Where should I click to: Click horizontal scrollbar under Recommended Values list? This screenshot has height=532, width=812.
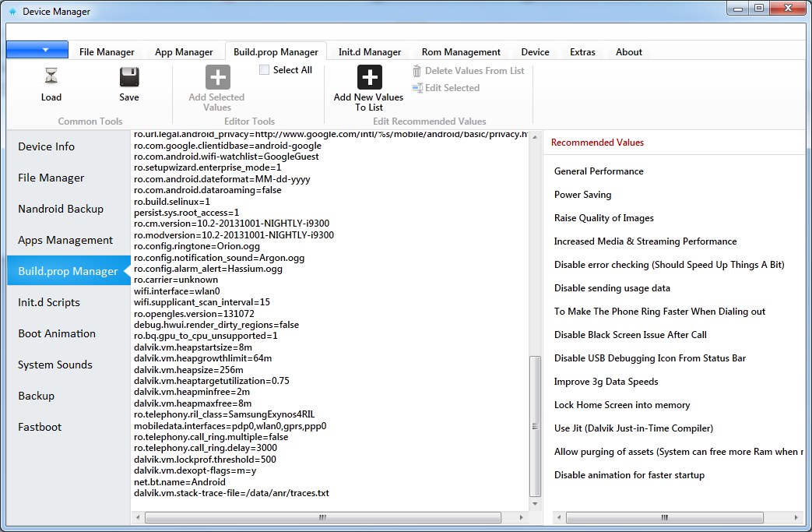(664, 517)
